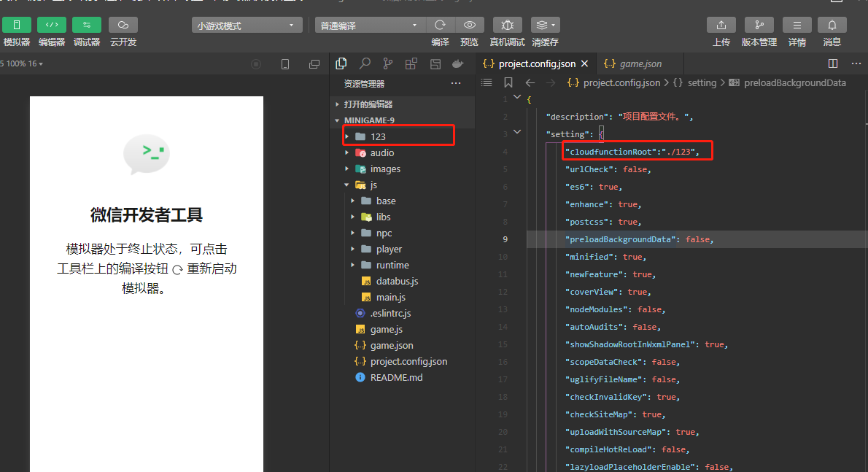868x472 pixels.
Task: Open game.json in the file tree
Action: [x=403, y=345]
